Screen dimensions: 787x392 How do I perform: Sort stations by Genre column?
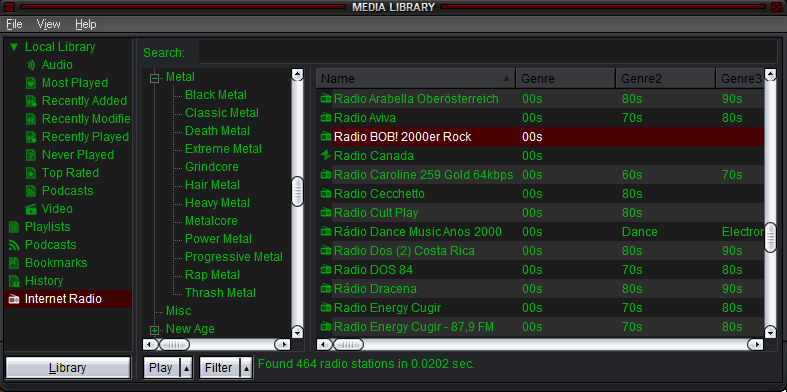pos(566,78)
